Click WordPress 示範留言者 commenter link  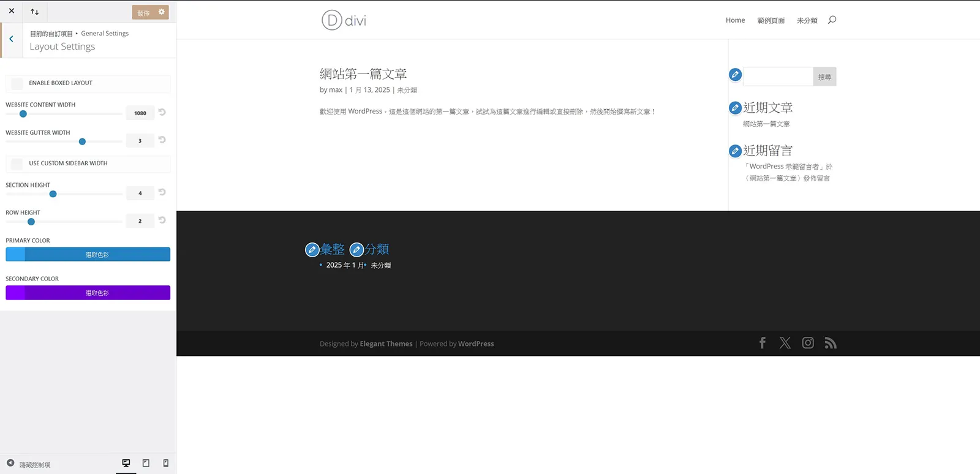point(784,167)
